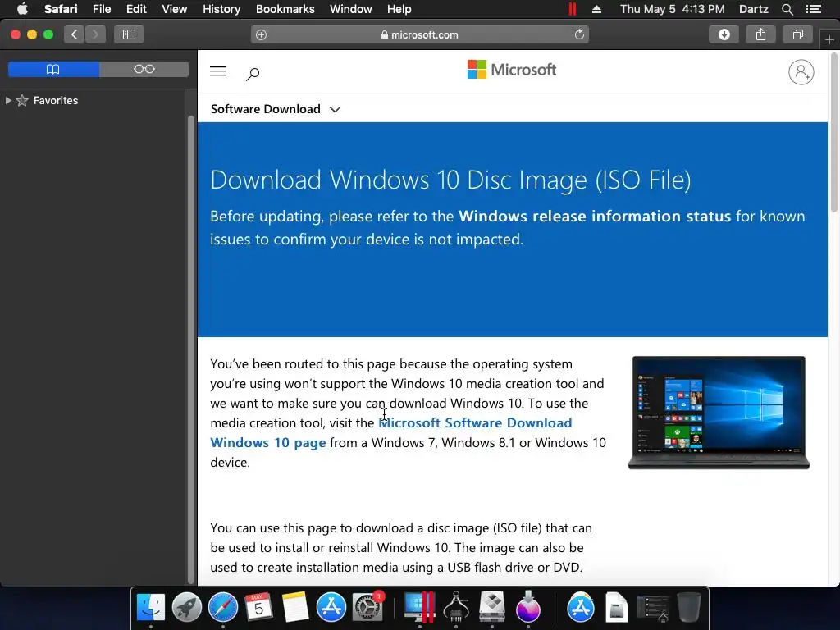
Task: Open the Safari menu
Action: [x=61, y=9]
